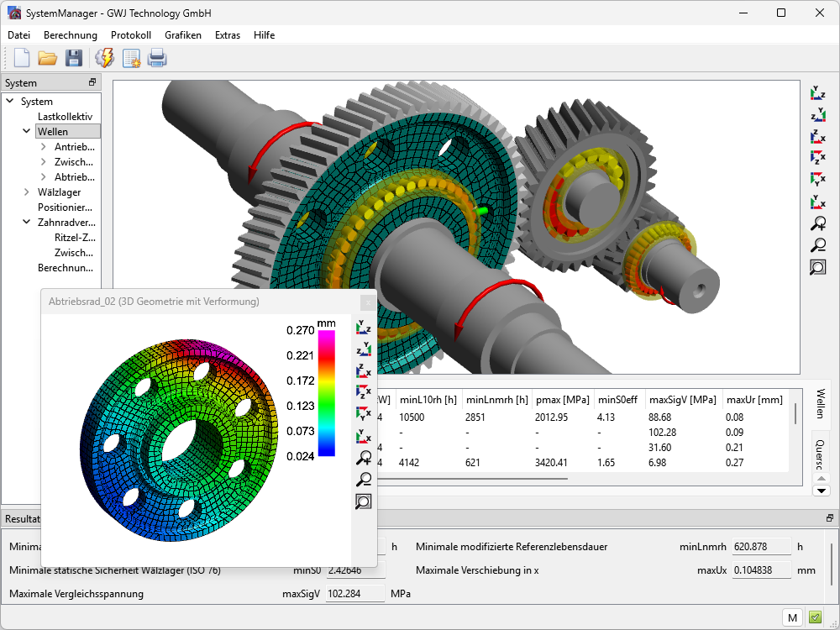
Task: Select Lastkollektiv in the system tree
Action: [65, 117]
